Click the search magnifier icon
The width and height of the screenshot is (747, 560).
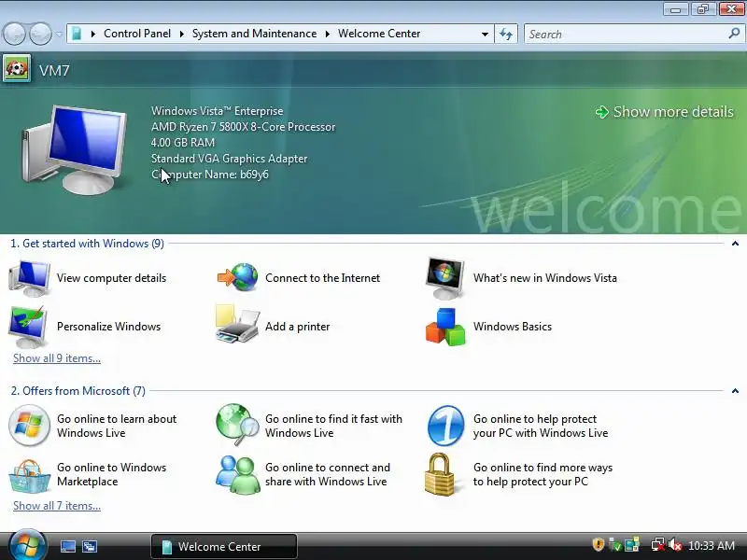pos(734,34)
